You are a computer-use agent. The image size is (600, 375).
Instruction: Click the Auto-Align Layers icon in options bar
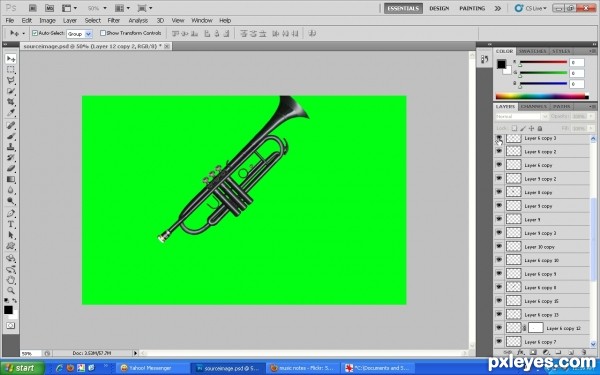pos(312,33)
